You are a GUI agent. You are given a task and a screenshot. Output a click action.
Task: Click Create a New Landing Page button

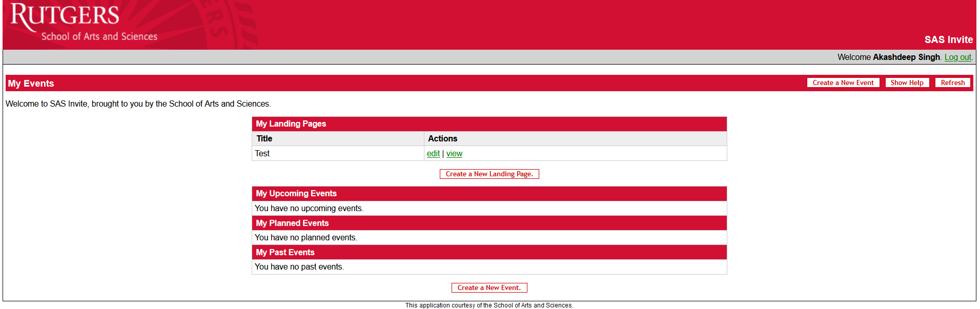click(489, 174)
